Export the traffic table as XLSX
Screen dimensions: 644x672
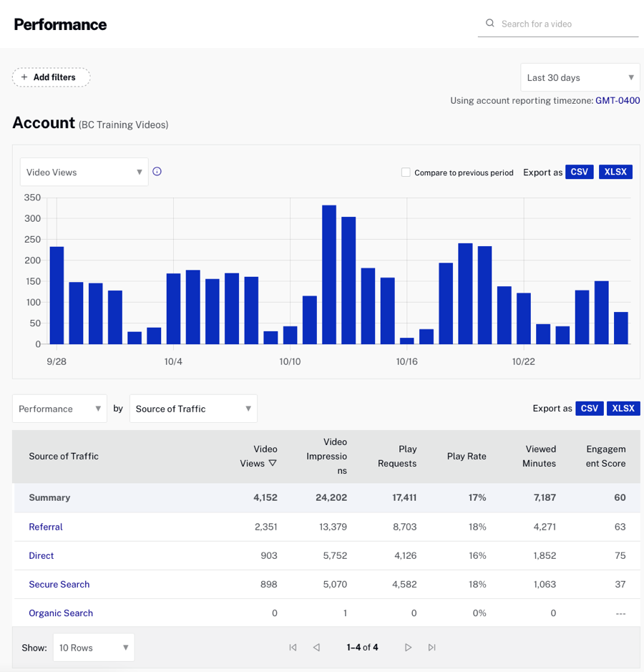coord(623,408)
